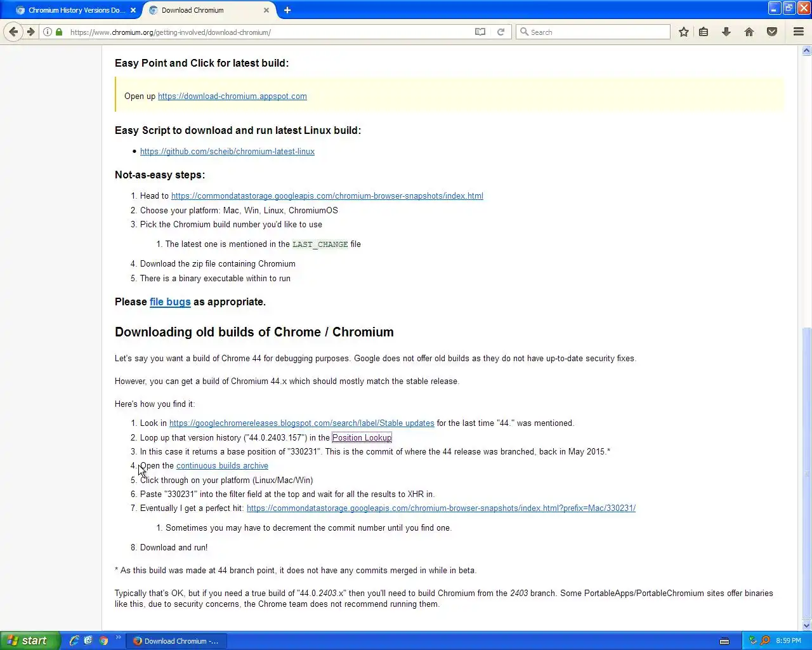Click scrollbar up arrow at top
The image size is (812, 650).
coord(807,51)
